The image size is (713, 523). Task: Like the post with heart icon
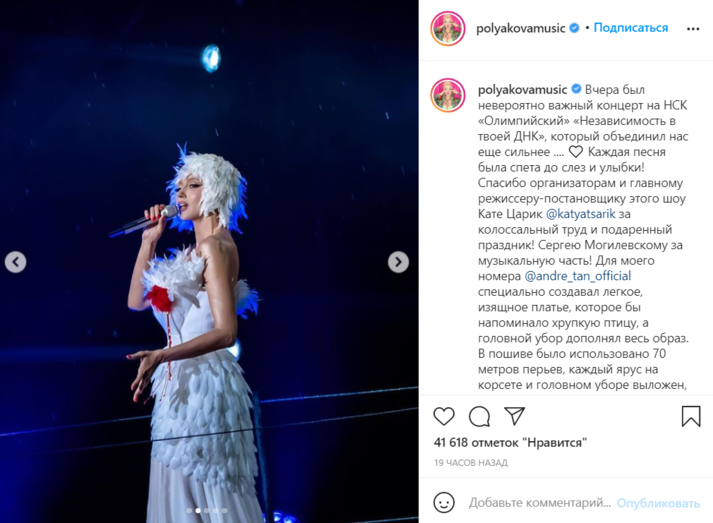coord(444,416)
